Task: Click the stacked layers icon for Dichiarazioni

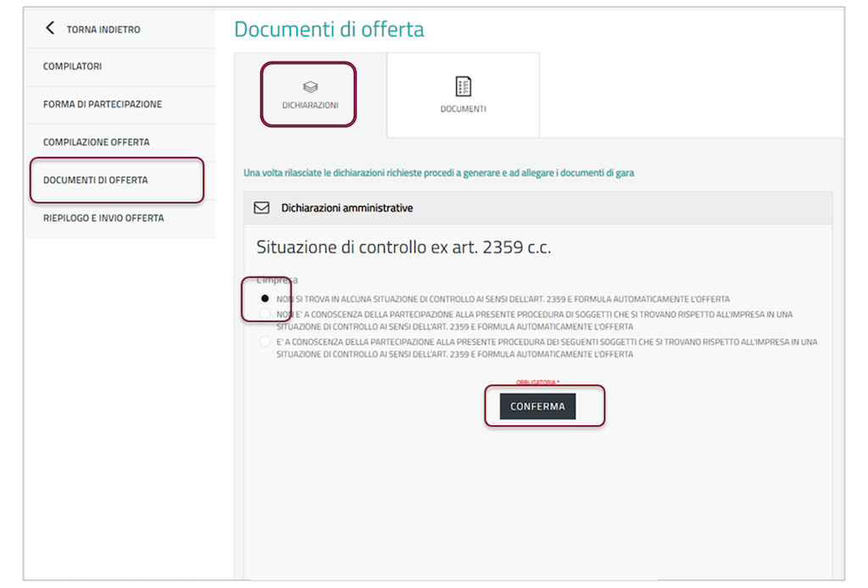Action: tap(310, 86)
